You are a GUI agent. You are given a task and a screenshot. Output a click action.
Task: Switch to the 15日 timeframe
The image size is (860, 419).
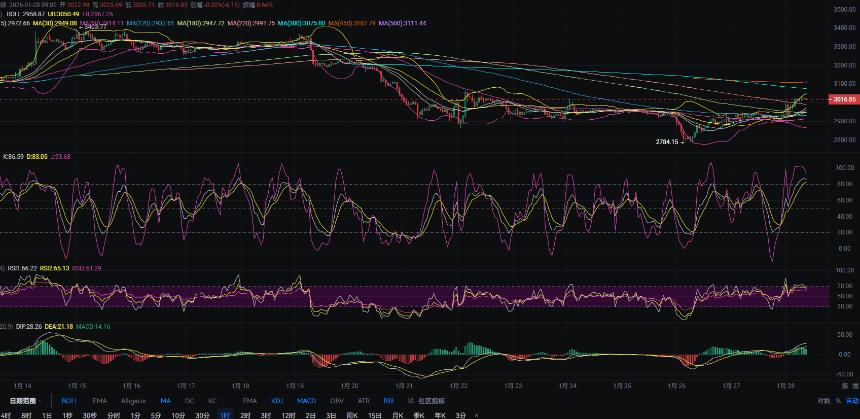pos(375,415)
